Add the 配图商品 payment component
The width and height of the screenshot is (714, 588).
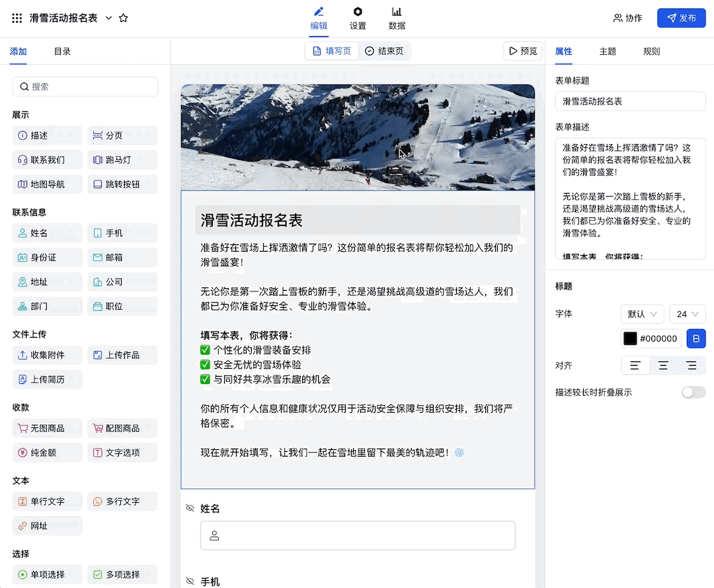point(122,428)
